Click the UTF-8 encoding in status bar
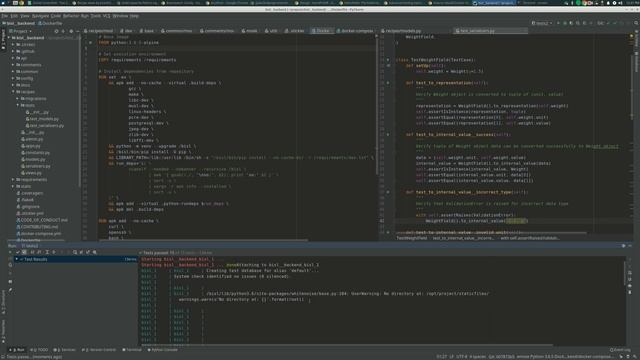The width and height of the screenshot is (640, 360). click(x=461, y=356)
